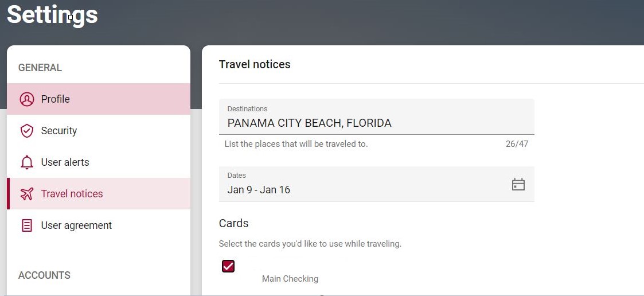The image size is (644, 296).
Task: Click the Settings page title
Action: click(52, 15)
